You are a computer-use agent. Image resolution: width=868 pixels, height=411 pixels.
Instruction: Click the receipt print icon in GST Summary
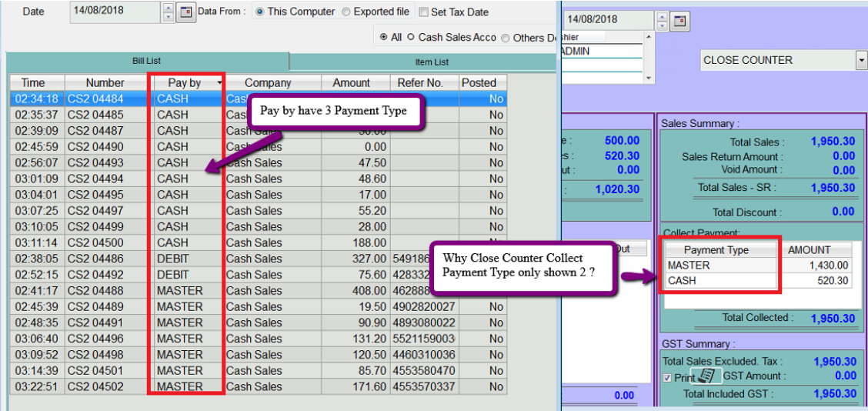[707, 376]
